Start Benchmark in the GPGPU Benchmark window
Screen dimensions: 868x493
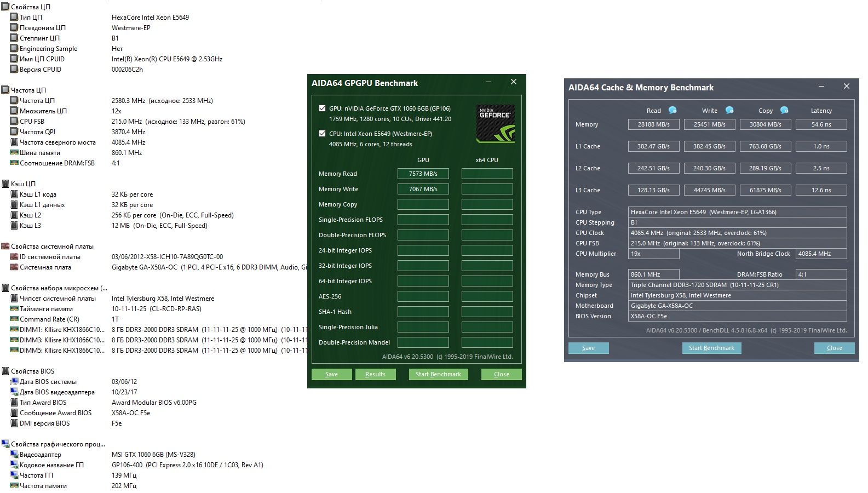pyautogui.click(x=438, y=374)
